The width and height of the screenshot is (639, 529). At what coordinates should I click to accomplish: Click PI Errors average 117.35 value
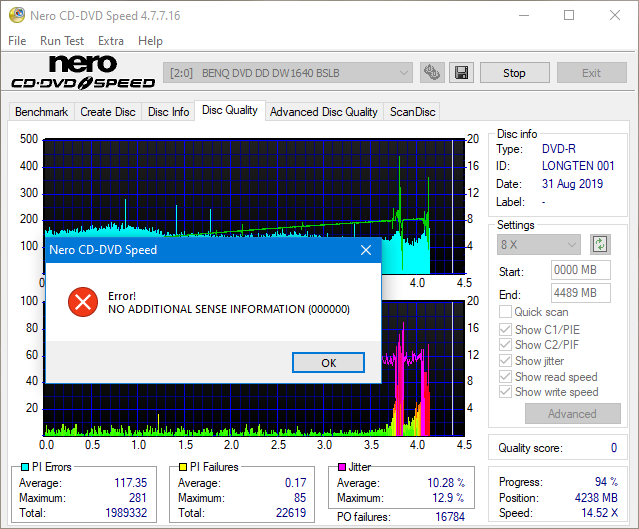point(130,483)
